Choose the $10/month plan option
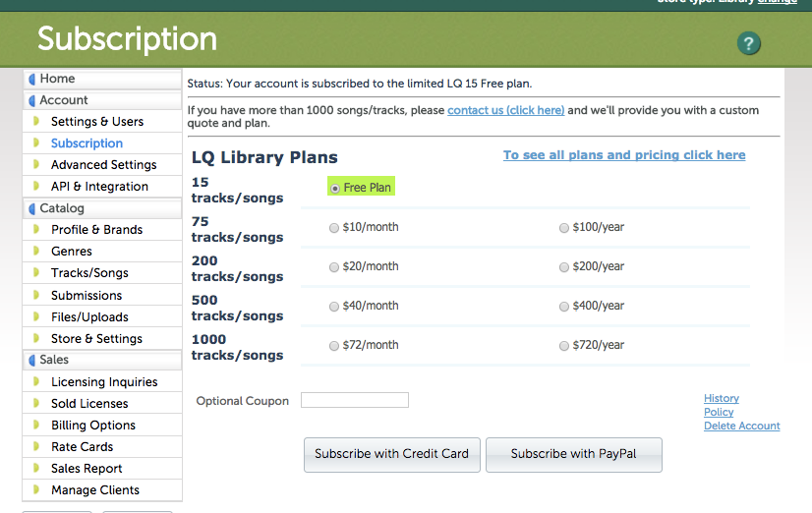Image resolution: width=812 pixels, height=513 pixels. tap(335, 227)
